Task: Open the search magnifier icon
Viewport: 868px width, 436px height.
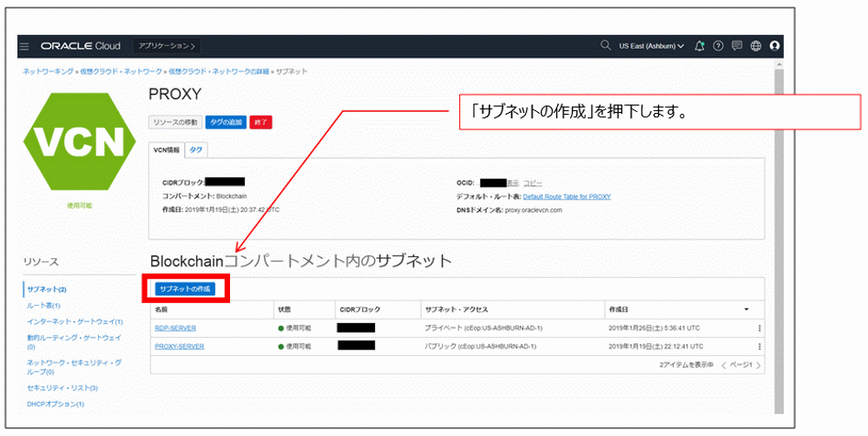Action: pos(606,45)
